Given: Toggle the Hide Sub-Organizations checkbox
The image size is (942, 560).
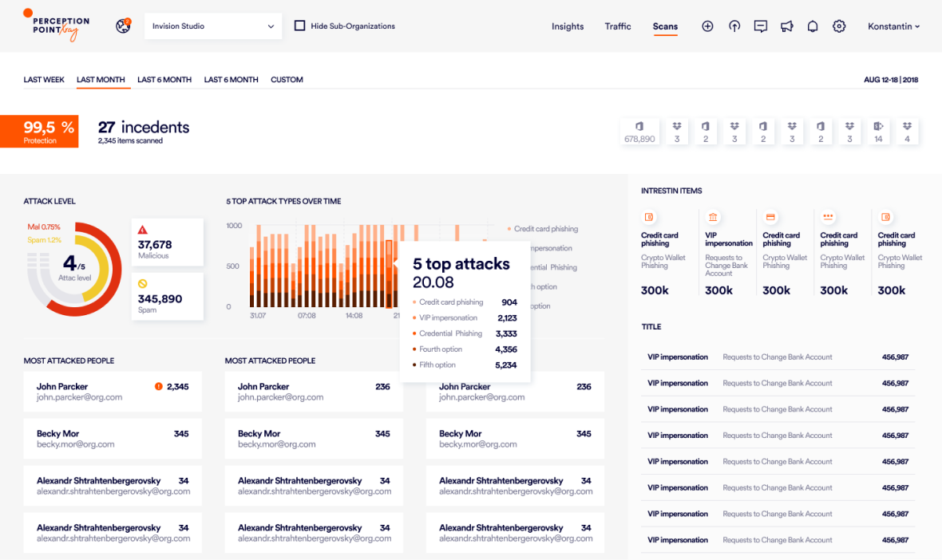Looking at the screenshot, I should click(299, 25).
